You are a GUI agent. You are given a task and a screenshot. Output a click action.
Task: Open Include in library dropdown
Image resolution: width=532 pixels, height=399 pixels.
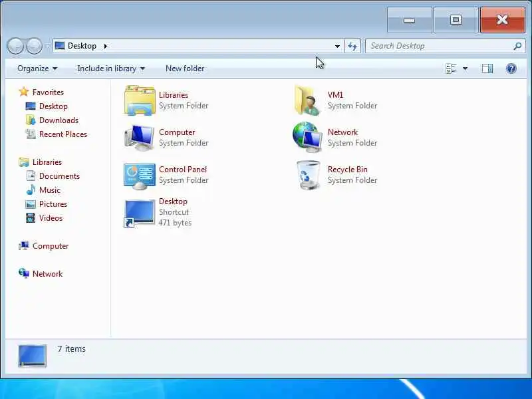111,68
